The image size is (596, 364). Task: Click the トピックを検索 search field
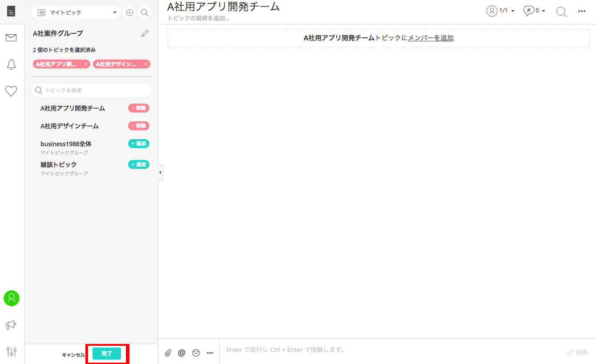click(92, 90)
